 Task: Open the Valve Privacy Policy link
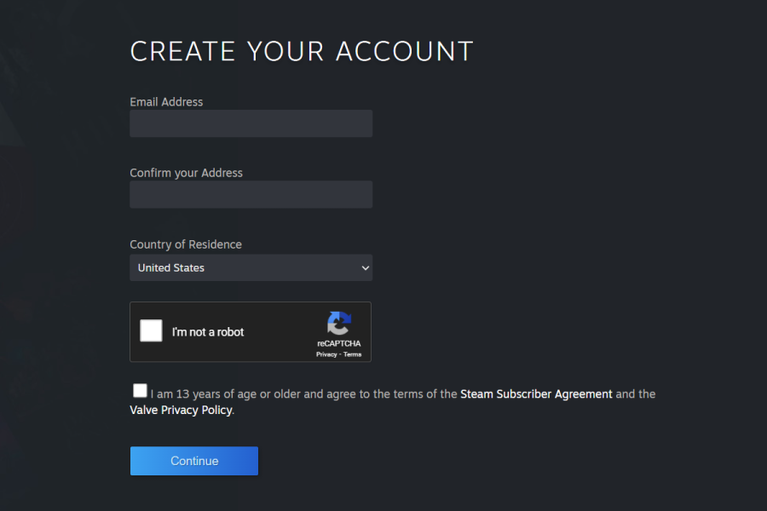click(181, 410)
